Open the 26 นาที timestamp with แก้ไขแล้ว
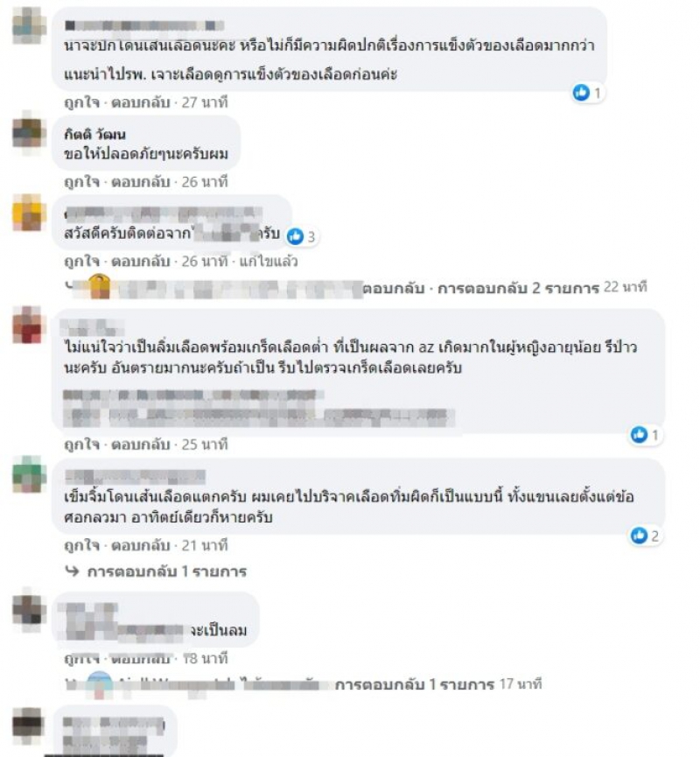Viewport: 700px width, 757px height. pyautogui.click(x=204, y=262)
